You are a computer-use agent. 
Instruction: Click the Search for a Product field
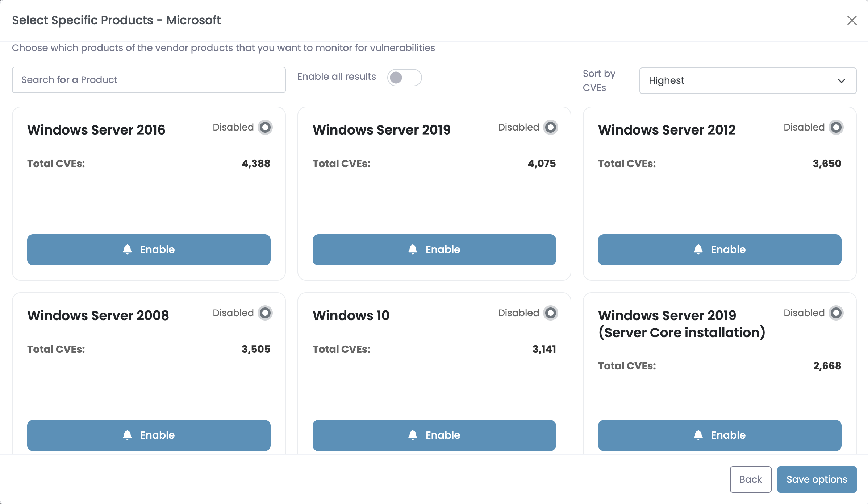coord(149,80)
